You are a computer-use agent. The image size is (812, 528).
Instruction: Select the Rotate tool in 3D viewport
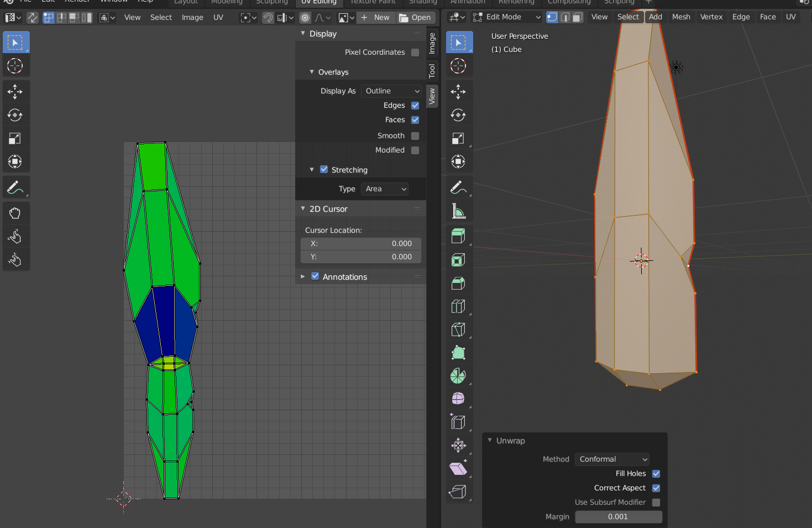(x=458, y=115)
